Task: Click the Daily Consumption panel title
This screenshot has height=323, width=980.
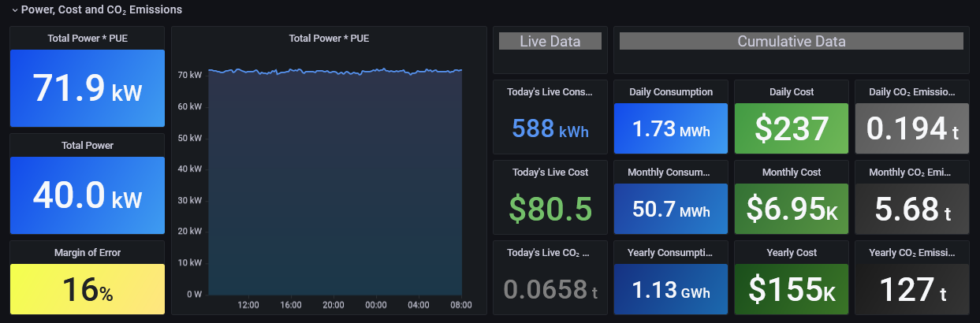Action: (x=671, y=92)
